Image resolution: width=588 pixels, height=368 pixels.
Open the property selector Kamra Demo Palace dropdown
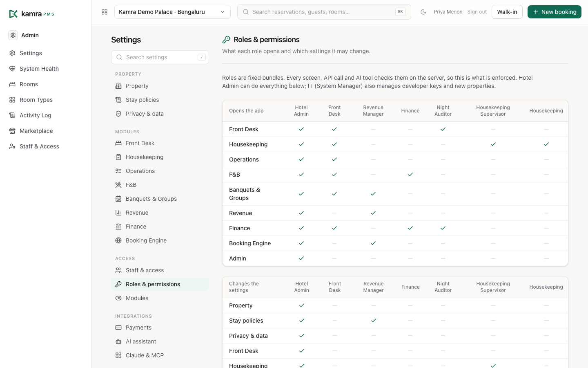172,12
